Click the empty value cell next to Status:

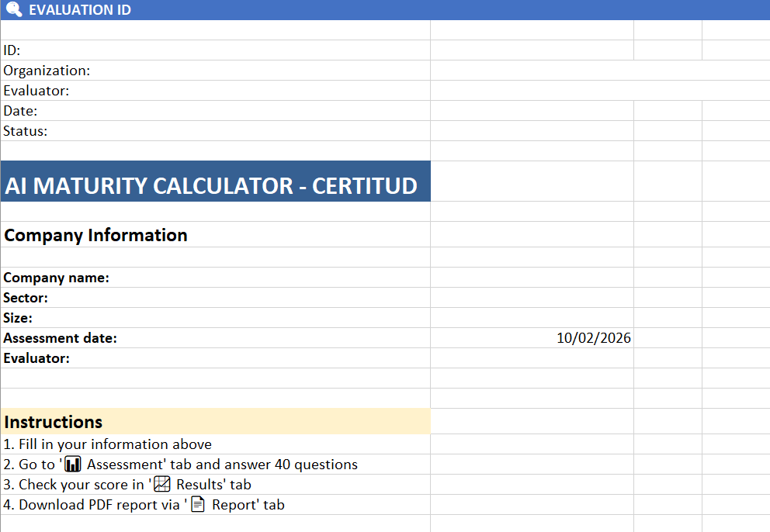pyautogui.click(x=532, y=130)
